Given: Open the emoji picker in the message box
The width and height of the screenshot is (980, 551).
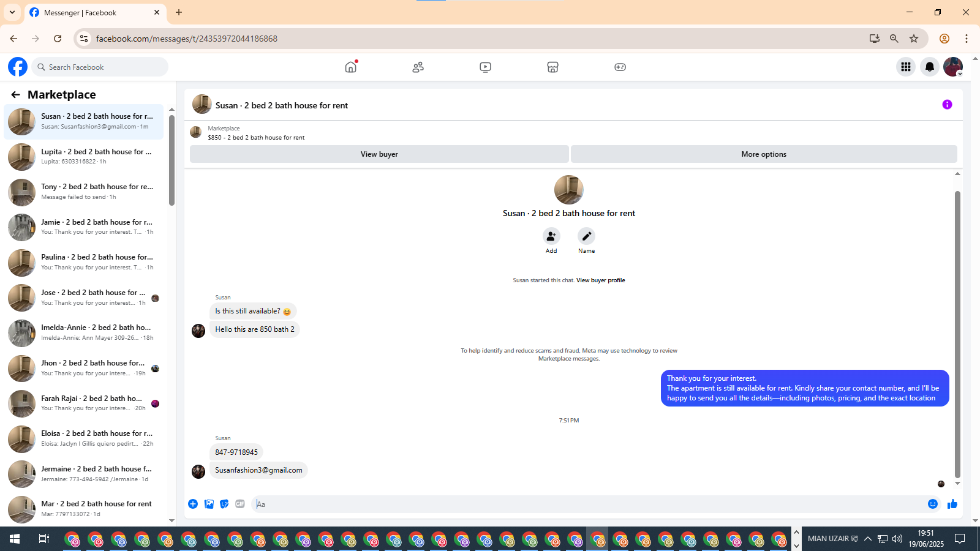Looking at the screenshot, I should coord(933,504).
